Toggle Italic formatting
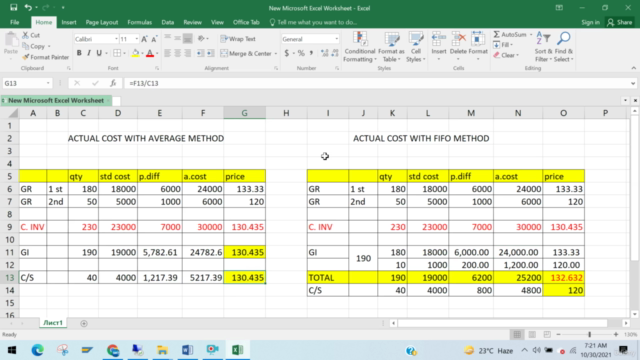Viewport: 640px width, 360px height. point(89,53)
